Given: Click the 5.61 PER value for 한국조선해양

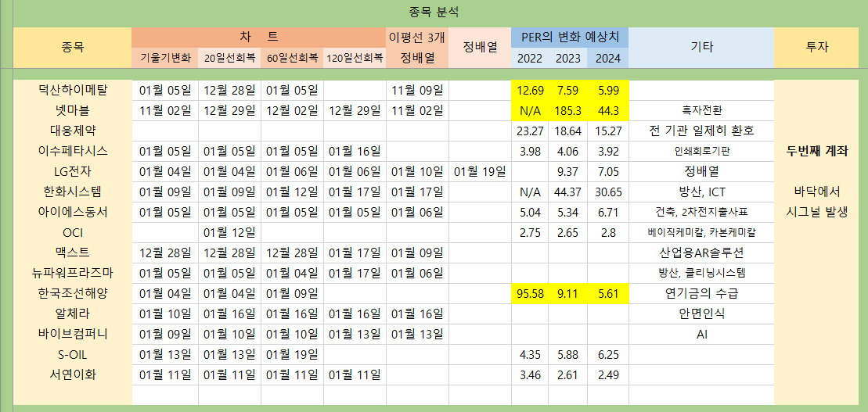Looking at the screenshot, I should [x=608, y=294].
